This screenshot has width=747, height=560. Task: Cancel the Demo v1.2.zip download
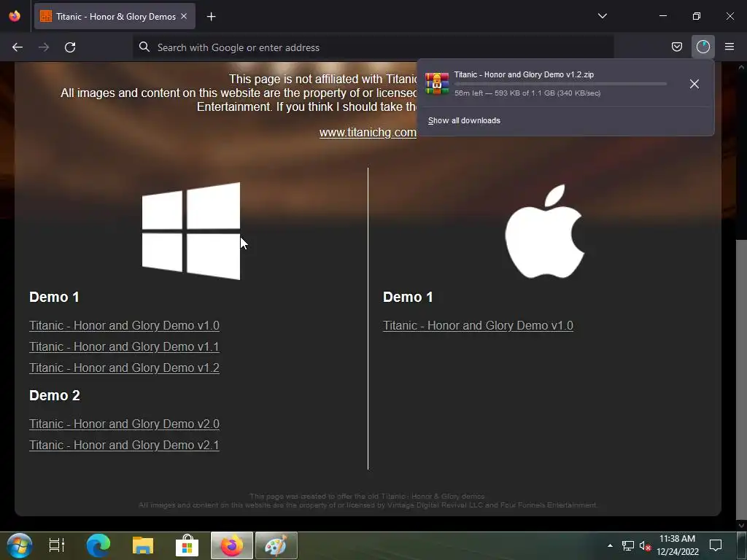click(694, 84)
